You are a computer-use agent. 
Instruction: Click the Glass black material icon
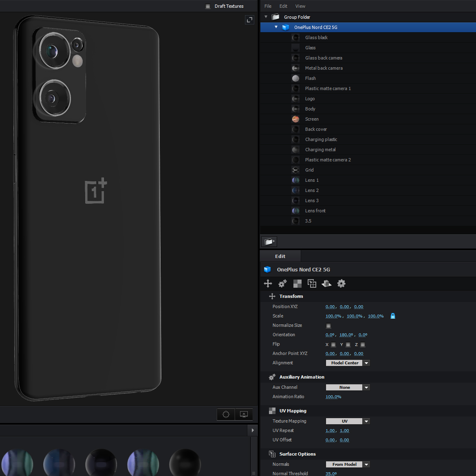[x=295, y=37]
